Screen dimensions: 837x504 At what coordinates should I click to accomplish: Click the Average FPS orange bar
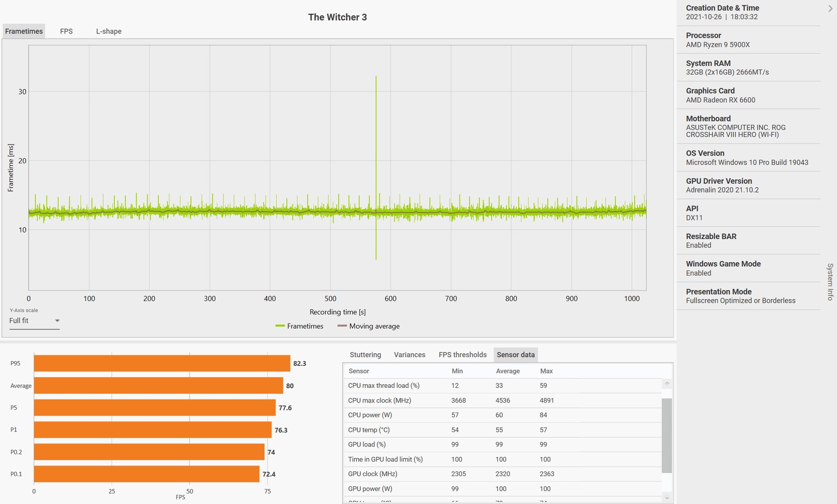tap(158, 386)
